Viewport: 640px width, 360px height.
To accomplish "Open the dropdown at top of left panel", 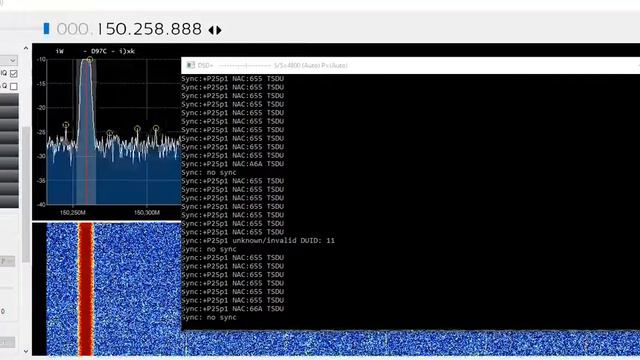I will [x=9, y=60].
